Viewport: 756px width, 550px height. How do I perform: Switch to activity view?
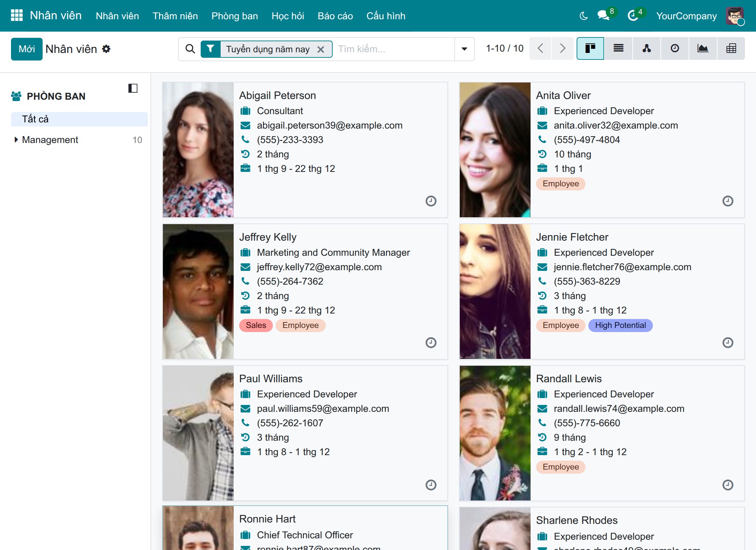tap(675, 48)
